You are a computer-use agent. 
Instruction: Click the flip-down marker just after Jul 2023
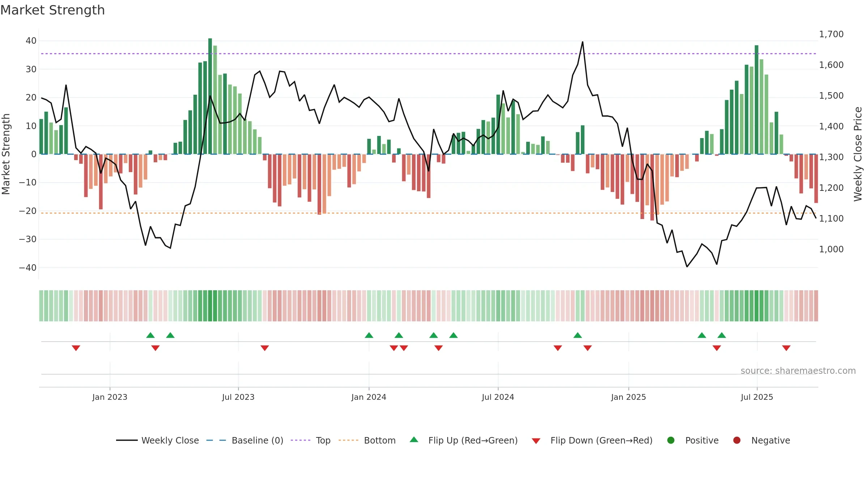click(x=265, y=348)
